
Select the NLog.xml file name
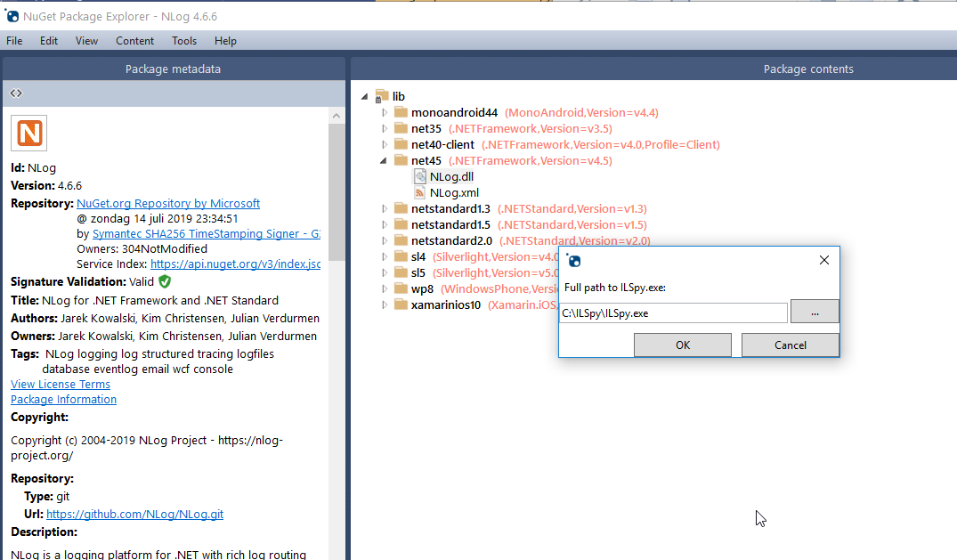(454, 193)
